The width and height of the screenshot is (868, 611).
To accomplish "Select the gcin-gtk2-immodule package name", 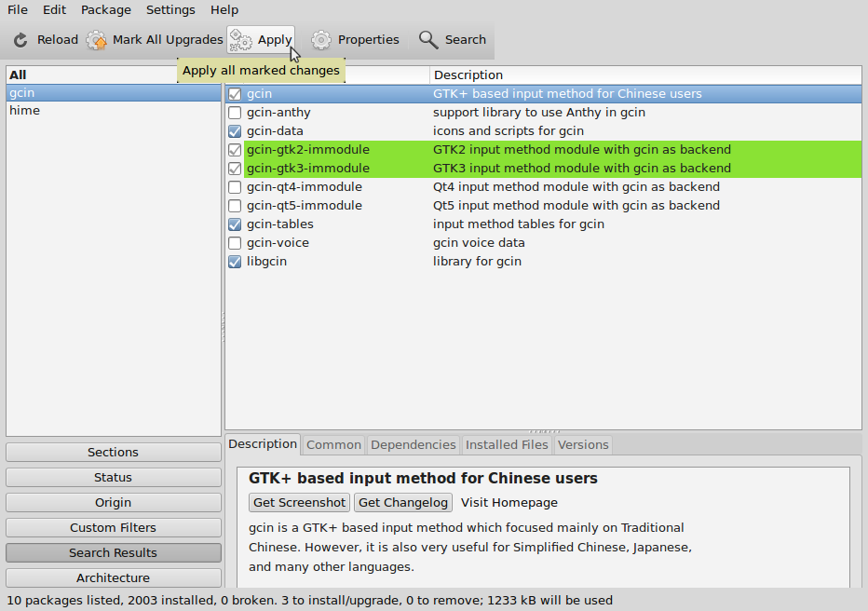I will [x=307, y=149].
